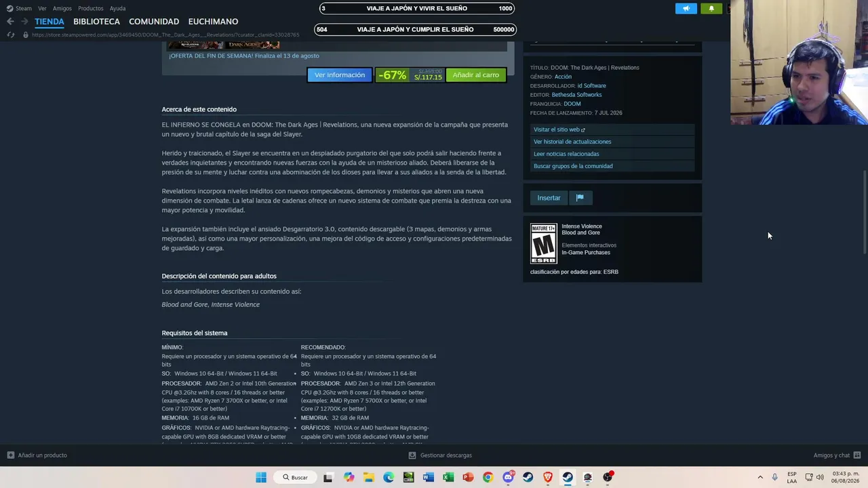Click Leer noticias relacionadas
Viewport: 868px width, 488px height.
point(612,154)
